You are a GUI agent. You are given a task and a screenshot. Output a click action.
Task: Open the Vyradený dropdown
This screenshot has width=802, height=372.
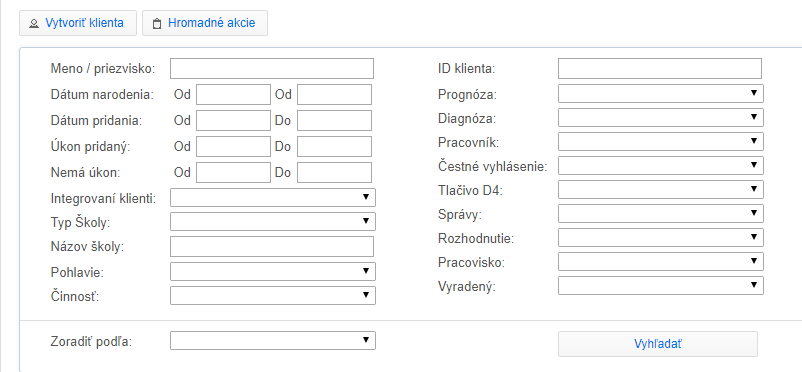[660, 286]
